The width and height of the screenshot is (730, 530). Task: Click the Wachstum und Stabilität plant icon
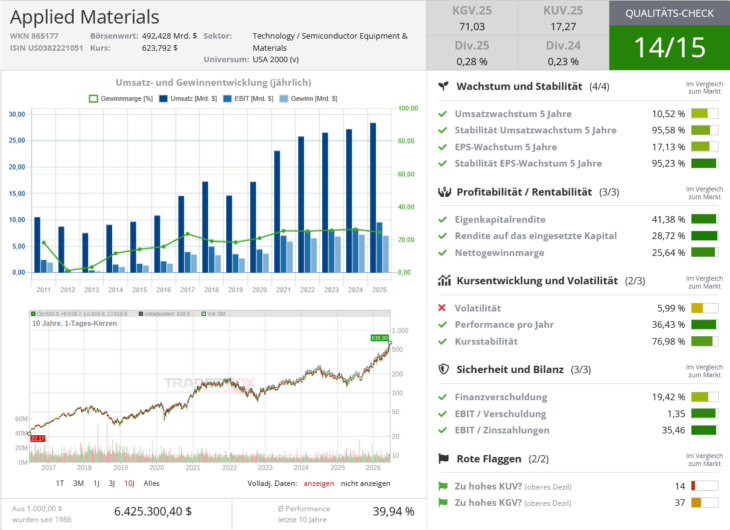point(444,86)
